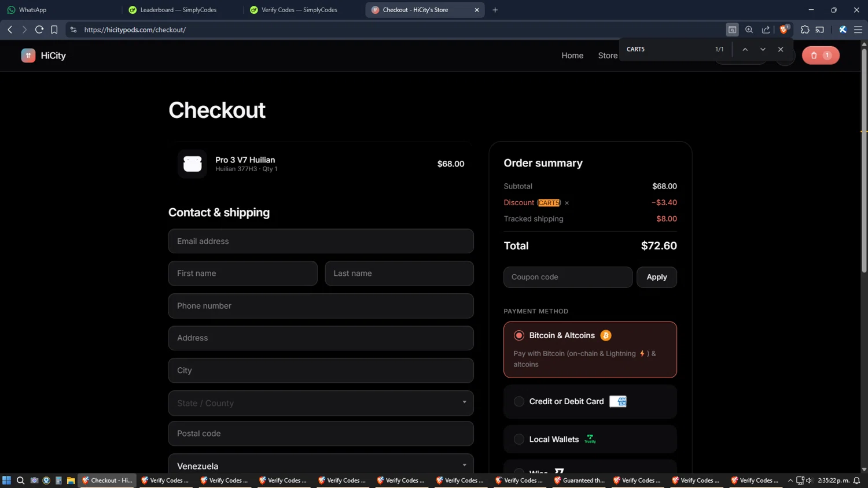Click the Pro 3 V7 Huilian product thumbnail
868x488 pixels.
tap(193, 164)
